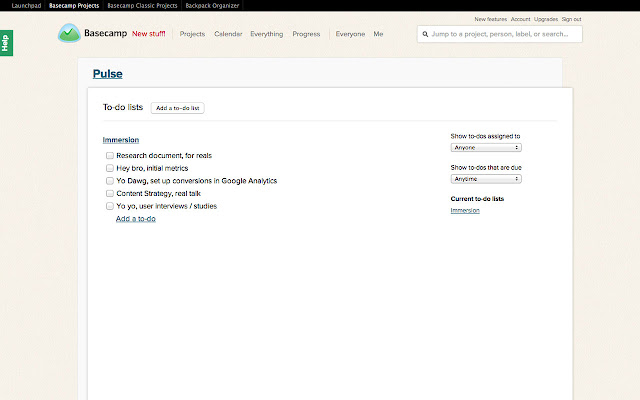Open the Calendar navigation item

pos(228,34)
